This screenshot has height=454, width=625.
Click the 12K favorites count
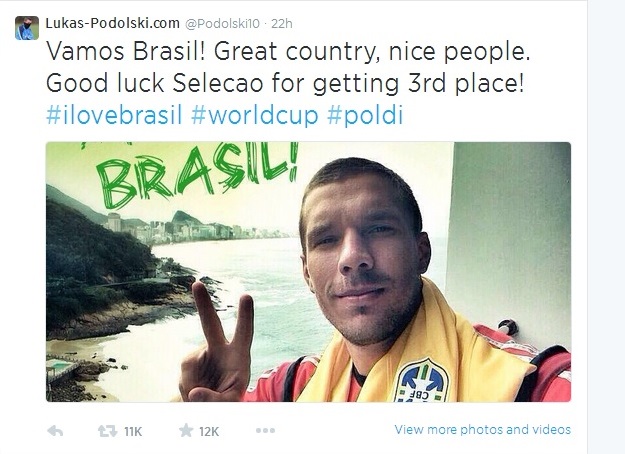(209, 431)
